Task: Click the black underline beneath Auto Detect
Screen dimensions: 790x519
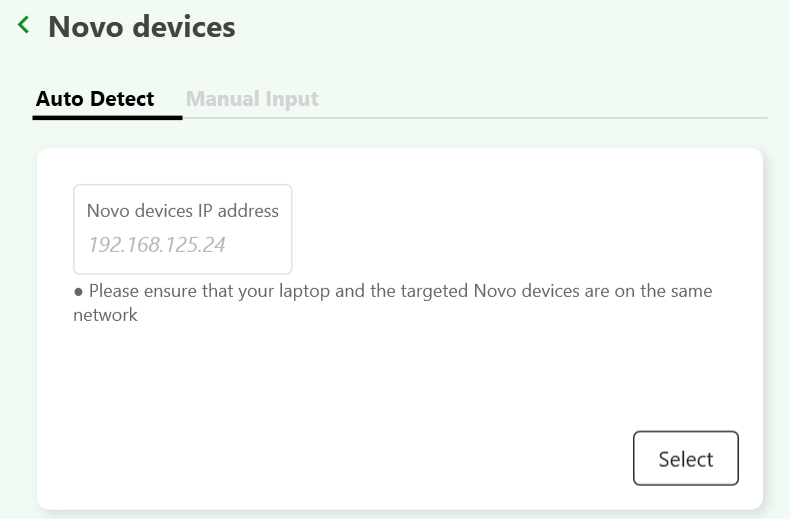Action: pos(107,117)
